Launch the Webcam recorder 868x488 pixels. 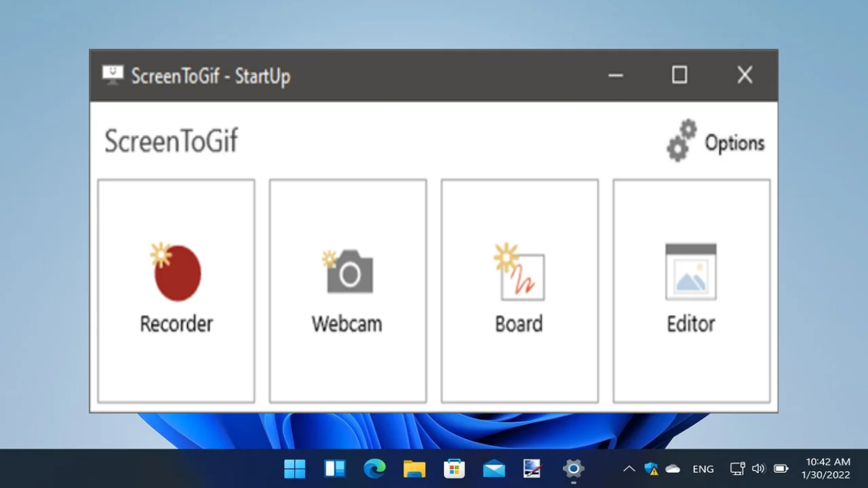pos(348,291)
